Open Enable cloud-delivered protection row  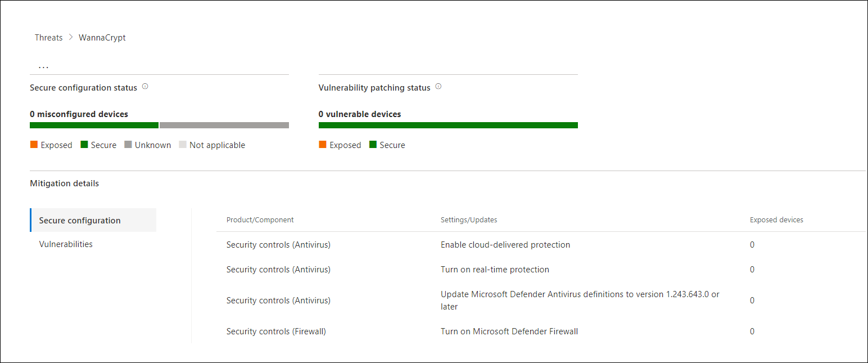pos(541,245)
